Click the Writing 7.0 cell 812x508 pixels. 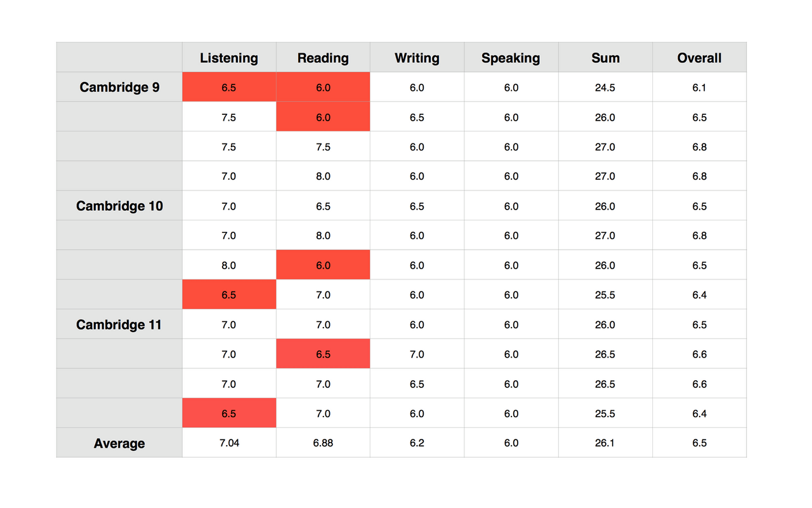(417, 354)
